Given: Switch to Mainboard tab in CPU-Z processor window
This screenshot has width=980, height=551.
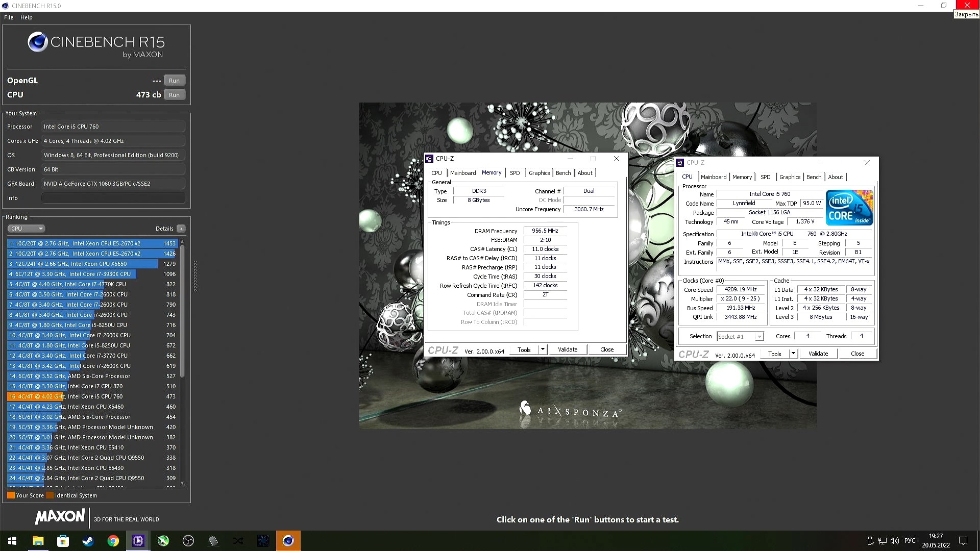Looking at the screenshot, I should 714,177.
